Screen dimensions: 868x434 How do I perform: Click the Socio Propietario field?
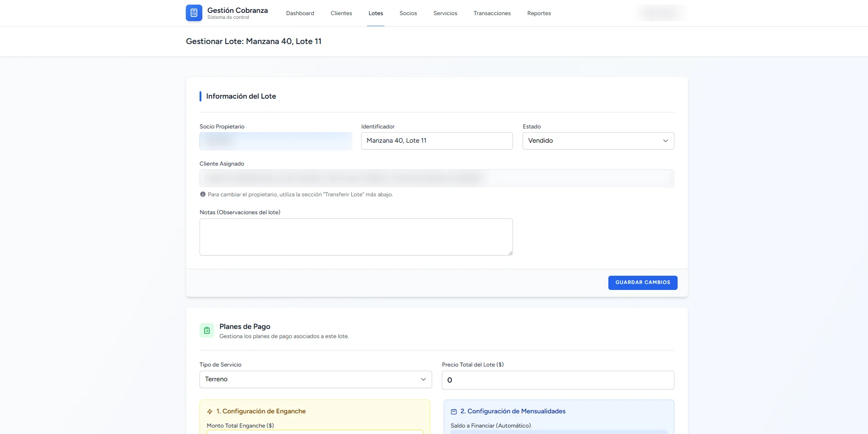(x=276, y=141)
